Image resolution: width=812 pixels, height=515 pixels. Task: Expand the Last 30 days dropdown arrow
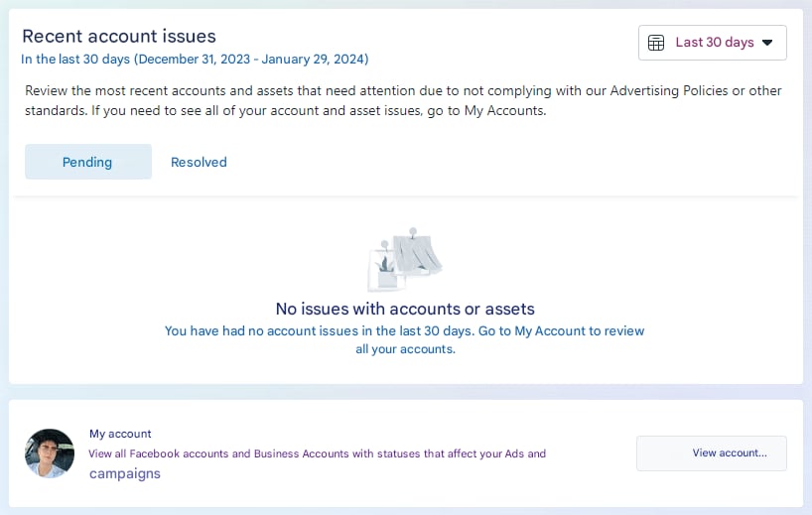pos(767,43)
